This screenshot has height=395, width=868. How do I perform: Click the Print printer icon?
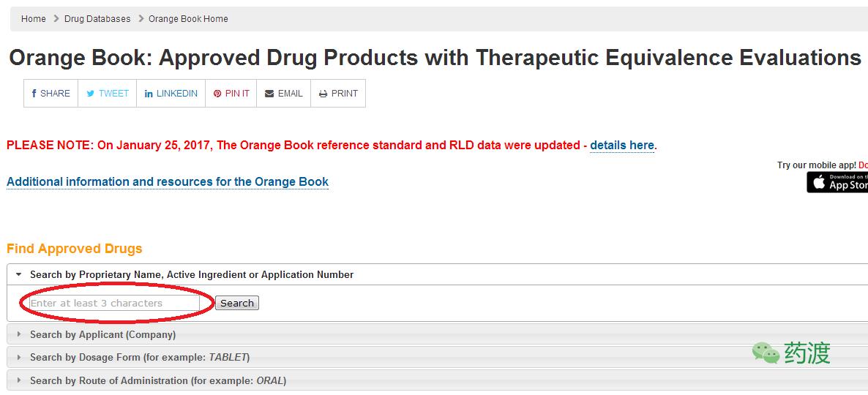click(x=323, y=94)
